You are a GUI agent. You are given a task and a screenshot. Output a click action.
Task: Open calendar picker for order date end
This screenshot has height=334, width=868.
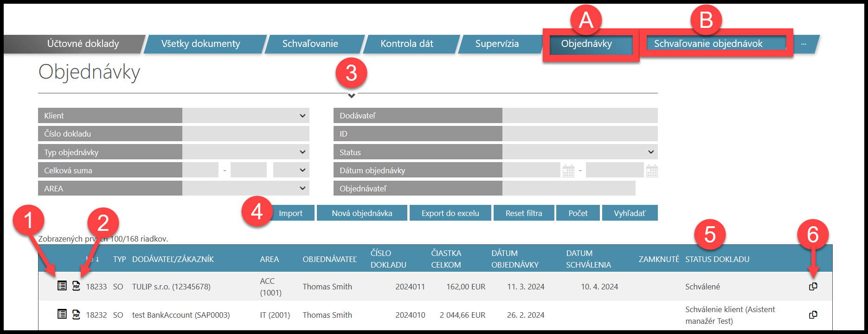[652, 171]
